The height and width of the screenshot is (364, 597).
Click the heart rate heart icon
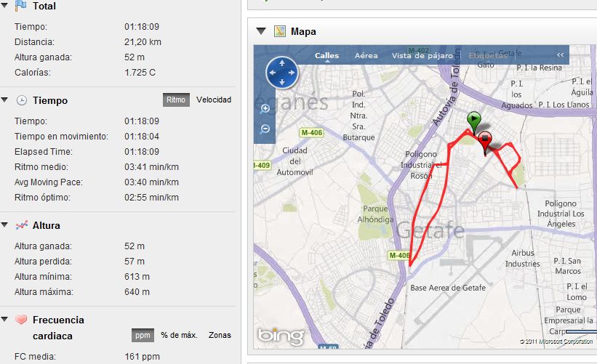[x=22, y=320]
